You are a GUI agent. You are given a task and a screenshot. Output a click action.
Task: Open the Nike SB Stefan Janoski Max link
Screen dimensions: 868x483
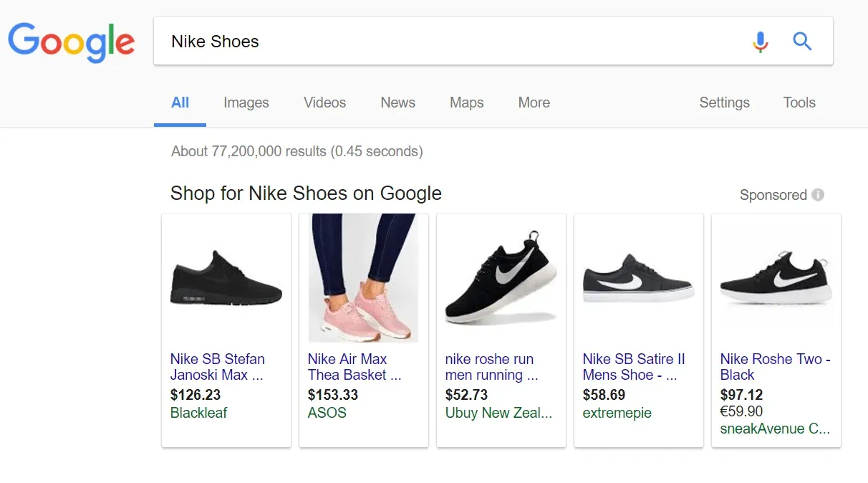click(x=218, y=367)
